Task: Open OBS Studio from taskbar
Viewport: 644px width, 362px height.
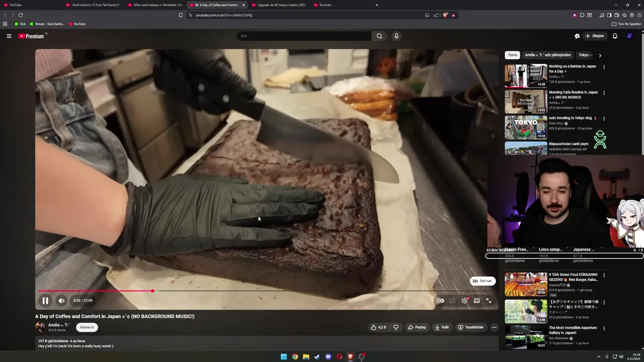Action: [x=361, y=357]
